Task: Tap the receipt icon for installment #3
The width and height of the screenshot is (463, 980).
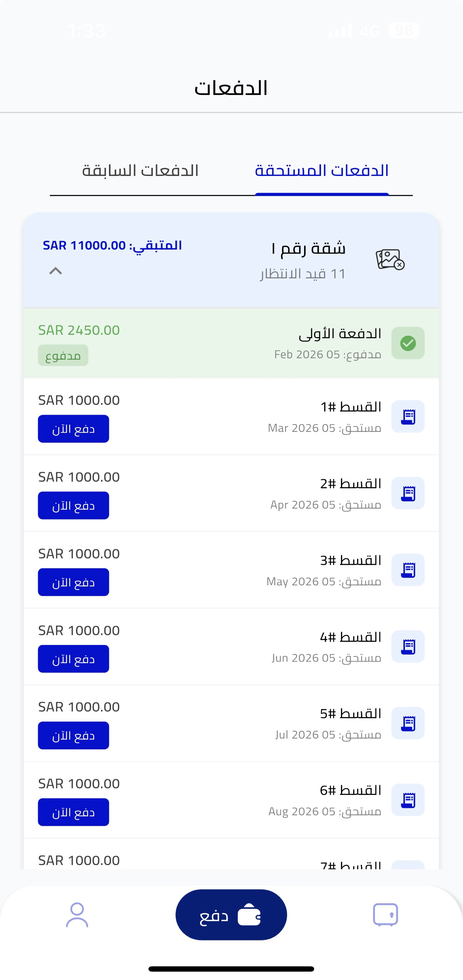Action: [408, 570]
